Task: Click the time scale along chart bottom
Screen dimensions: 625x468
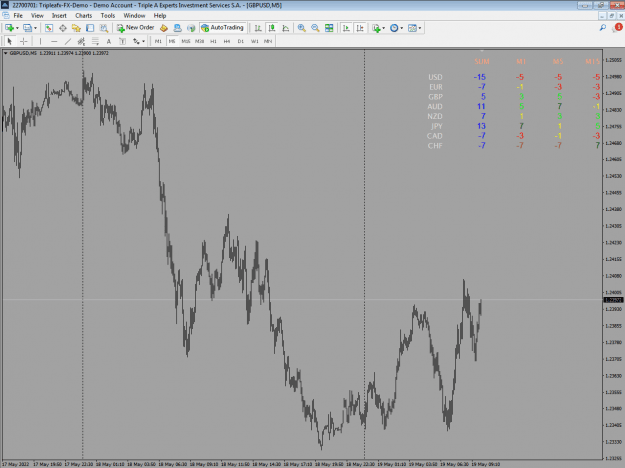Action: click(302, 464)
